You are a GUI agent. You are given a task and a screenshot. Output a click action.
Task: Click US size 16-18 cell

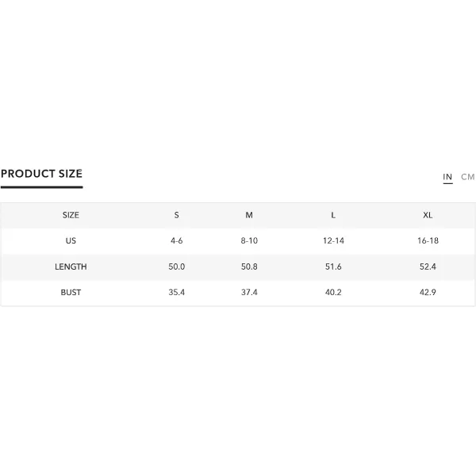coord(428,240)
